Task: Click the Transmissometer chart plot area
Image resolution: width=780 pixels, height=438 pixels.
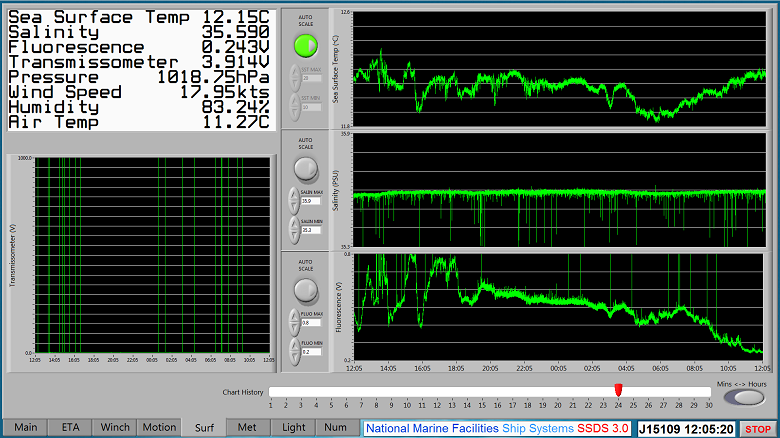Action: click(152, 255)
